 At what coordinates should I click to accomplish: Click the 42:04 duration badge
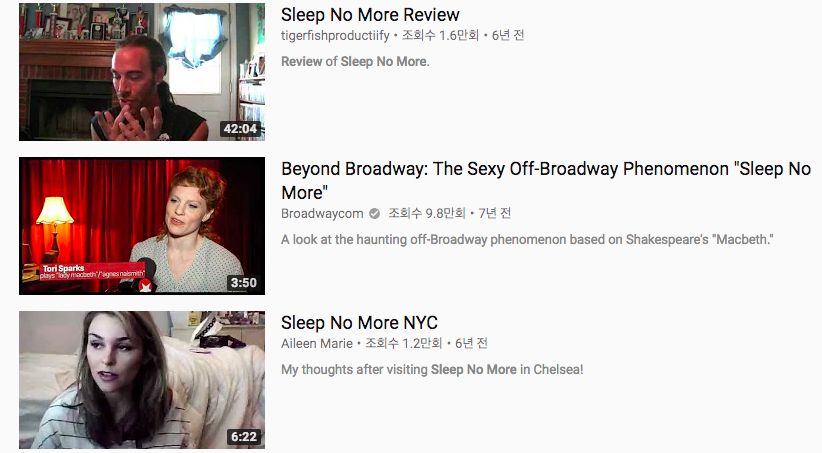tap(240, 128)
